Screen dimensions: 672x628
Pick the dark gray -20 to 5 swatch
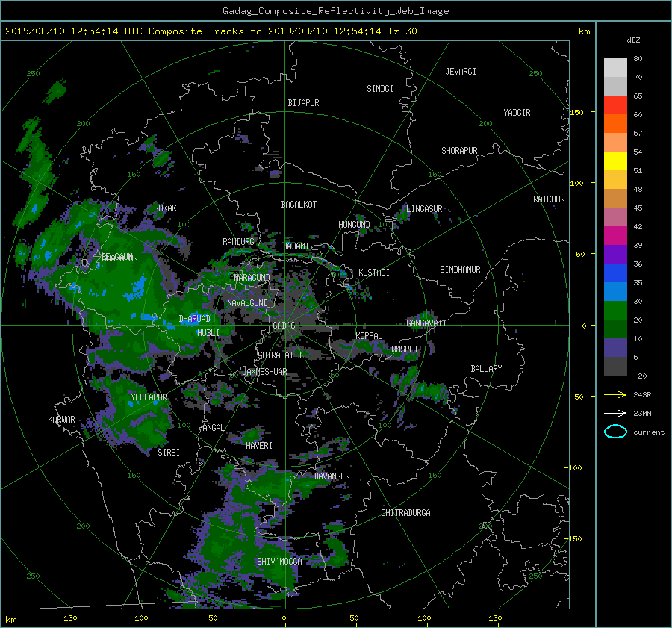click(x=615, y=367)
